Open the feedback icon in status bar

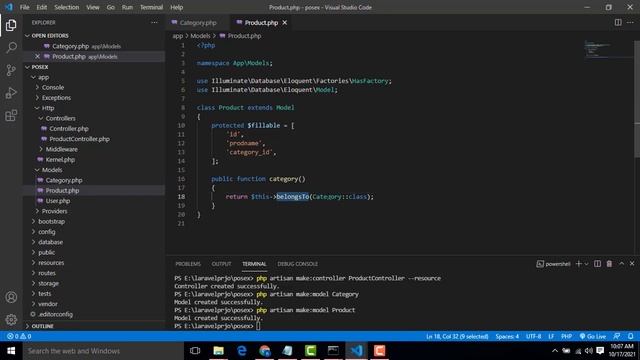click(617, 336)
